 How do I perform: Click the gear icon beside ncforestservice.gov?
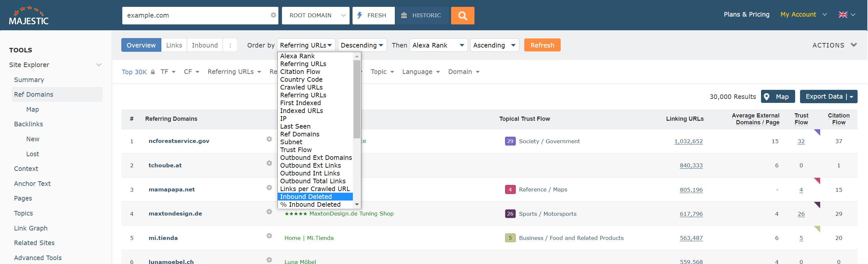click(269, 139)
